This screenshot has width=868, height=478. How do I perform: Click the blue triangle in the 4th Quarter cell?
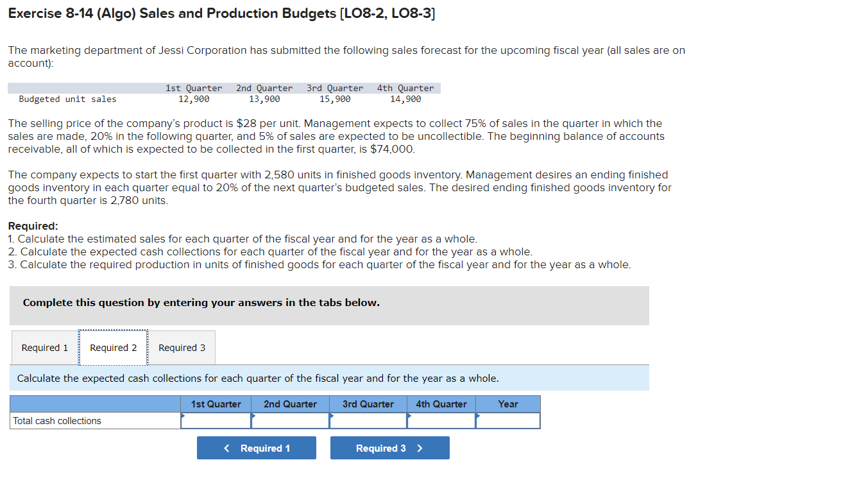pyautogui.click(x=409, y=416)
